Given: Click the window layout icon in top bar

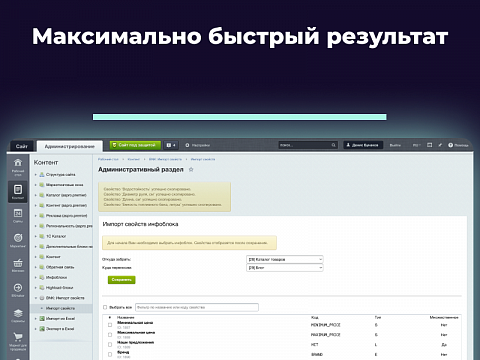Looking at the screenshot, I should coord(429,145).
